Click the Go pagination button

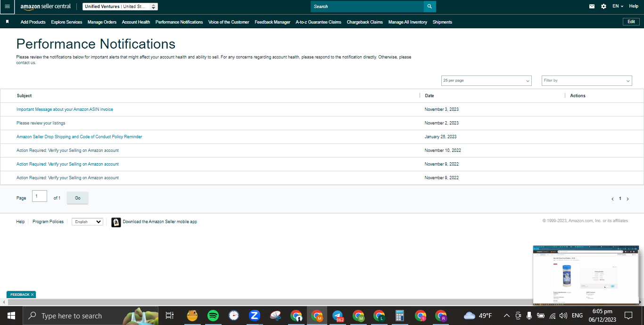(78, 198)
